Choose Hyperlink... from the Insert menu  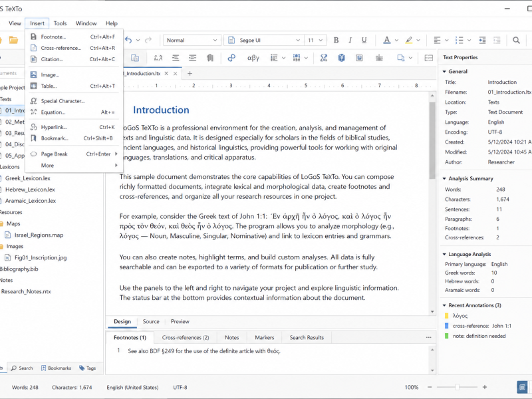click(72, 127)
